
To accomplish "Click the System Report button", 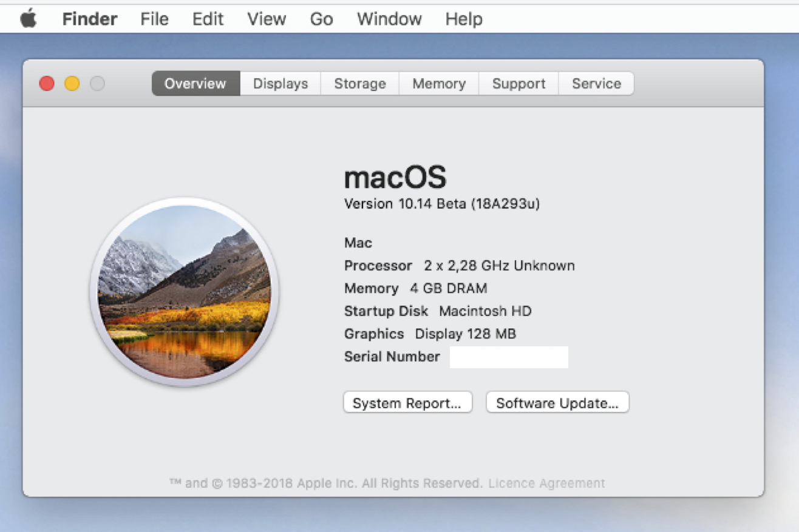I will [x=407, y=403].
